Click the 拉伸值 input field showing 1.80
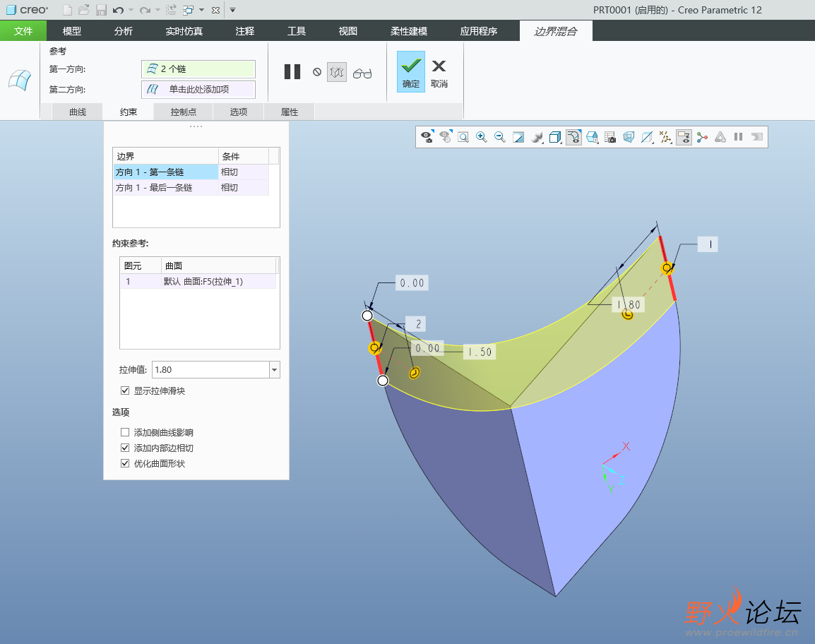 click(210, 369)
